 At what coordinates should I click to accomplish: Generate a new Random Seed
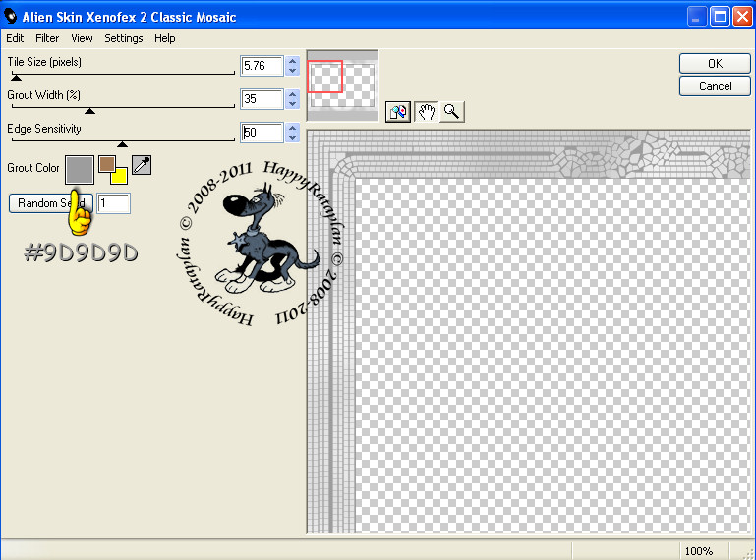(x=51, y=203)
